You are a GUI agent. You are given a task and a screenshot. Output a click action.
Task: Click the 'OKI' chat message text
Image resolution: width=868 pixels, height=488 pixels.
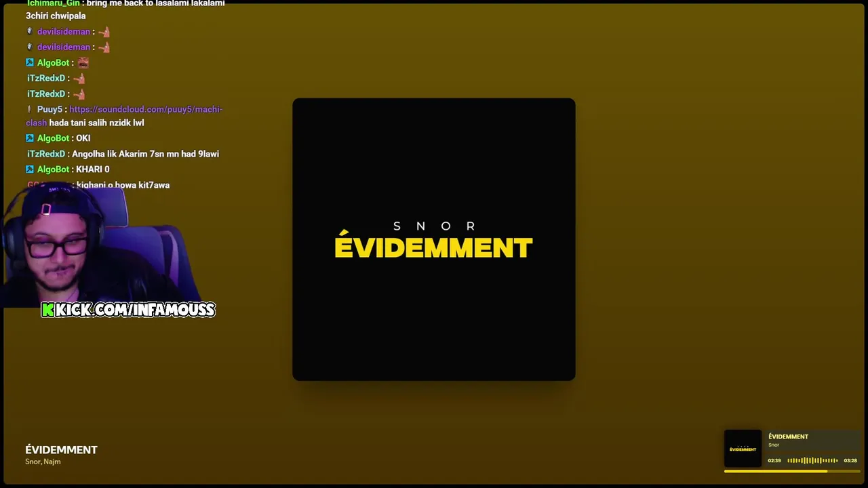(83, 138)
